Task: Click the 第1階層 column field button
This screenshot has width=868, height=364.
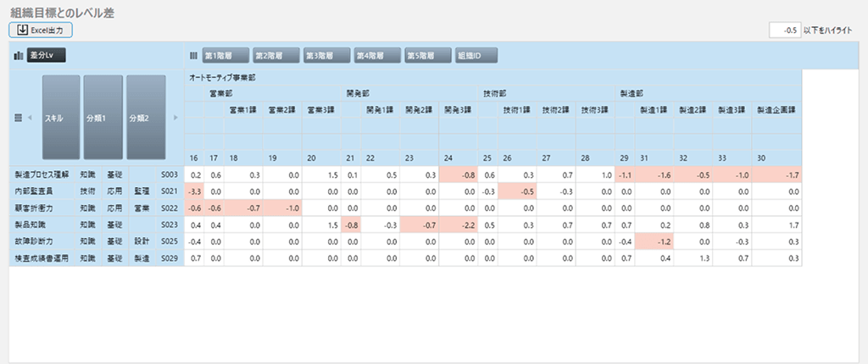Action: pyautogui.click(x=225, y=56)
